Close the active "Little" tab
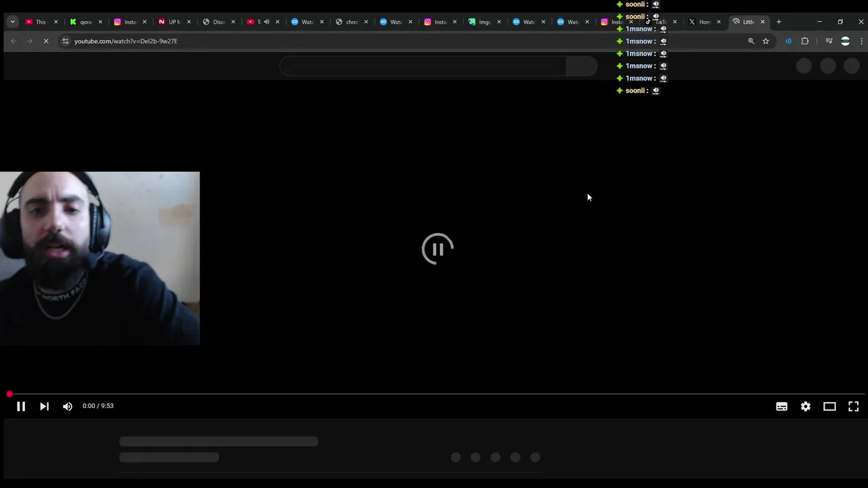Viewport: 868px width, 488px height. point(762,22)
